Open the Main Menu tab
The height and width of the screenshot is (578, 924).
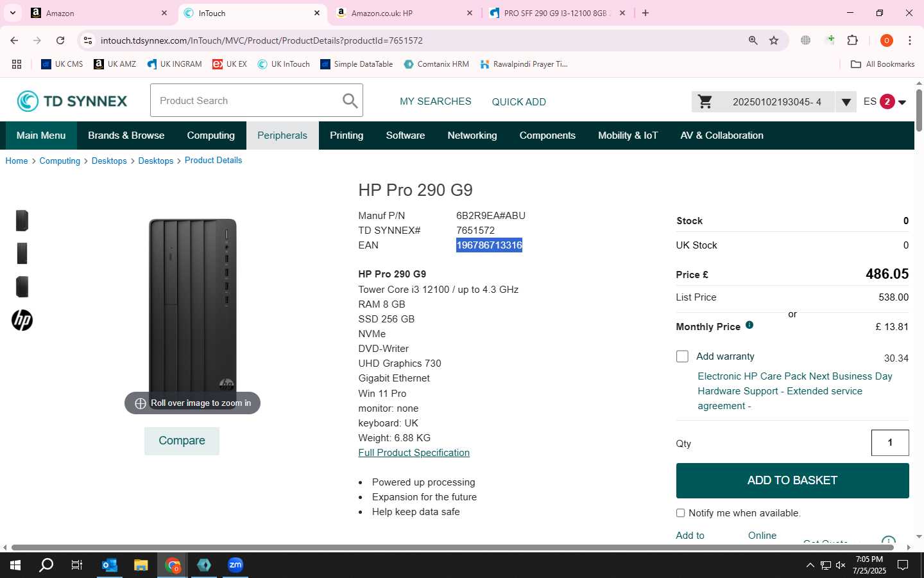(x=41, y=136)
